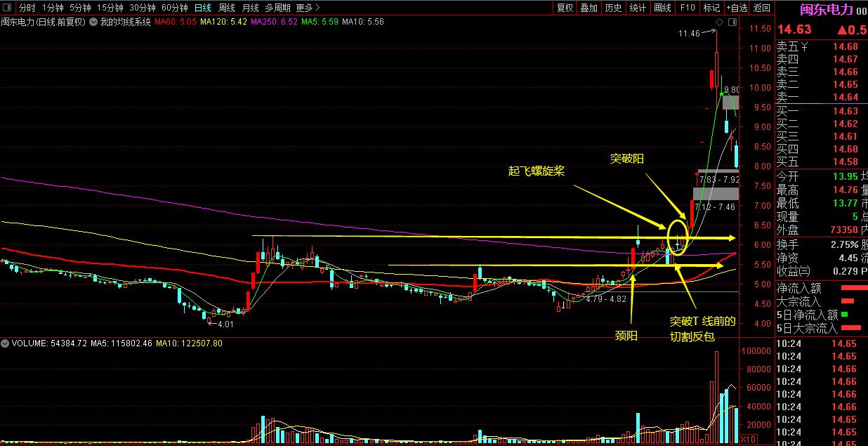This screenshot has width=868, height=446.
Task: Click the 5日大宗流入 row
Action: point(822,328)
